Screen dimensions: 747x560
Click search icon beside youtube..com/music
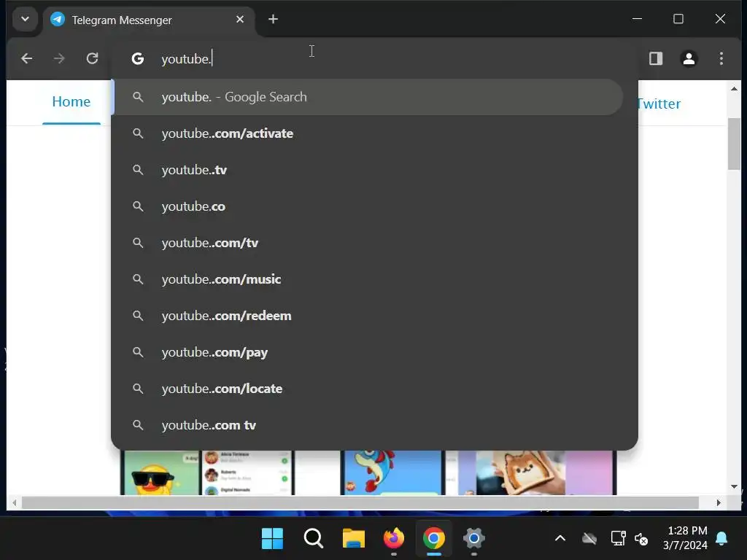[x=138, y=279]
